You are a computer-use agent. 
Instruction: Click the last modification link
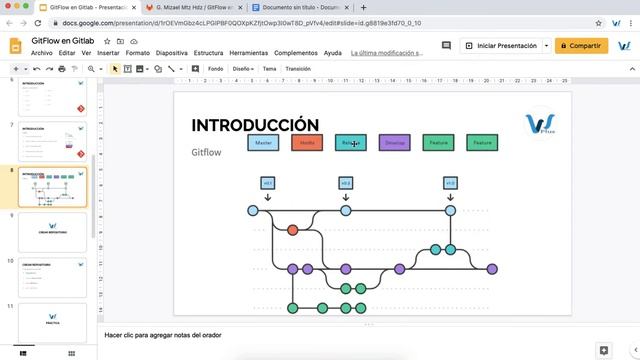[x=387, y=53]
